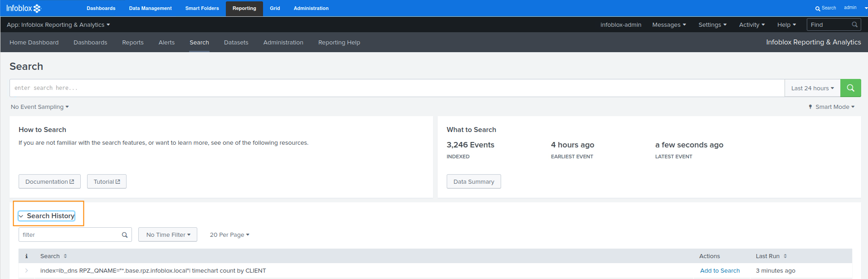Select the Reporting tab

click(x=244, y=9)
